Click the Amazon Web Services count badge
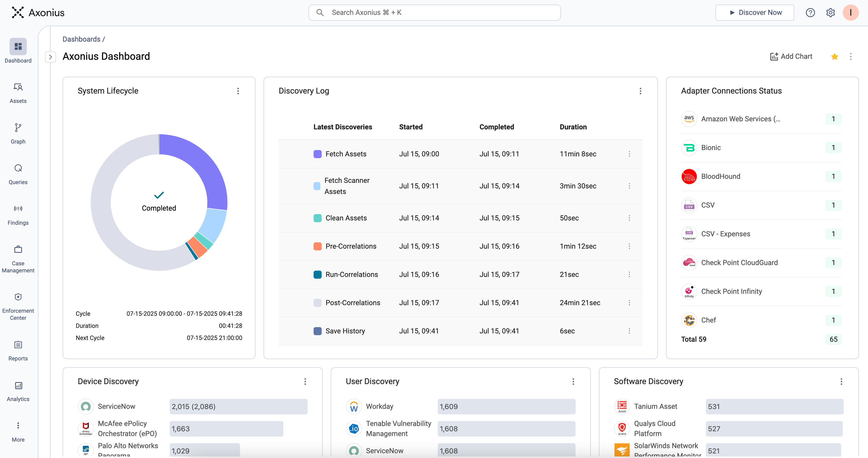Viewport: 868px width, 458px height. tap(833, 119)
